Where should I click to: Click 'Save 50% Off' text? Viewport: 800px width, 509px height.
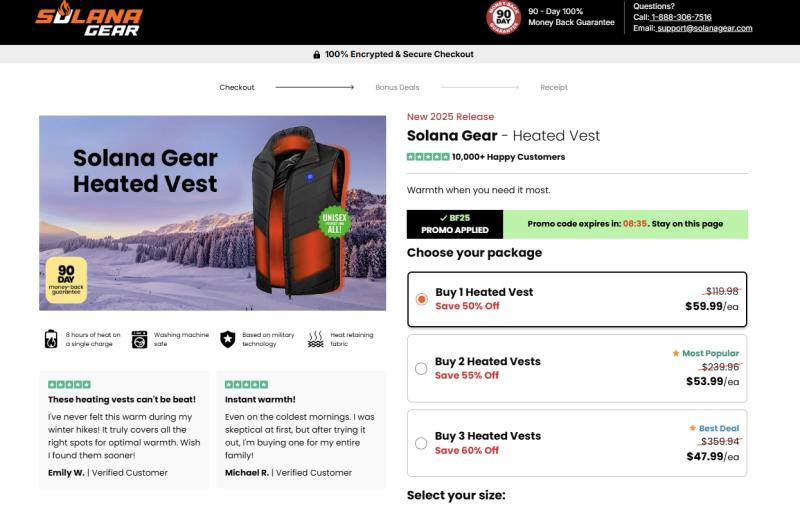[x=467, y=306]
